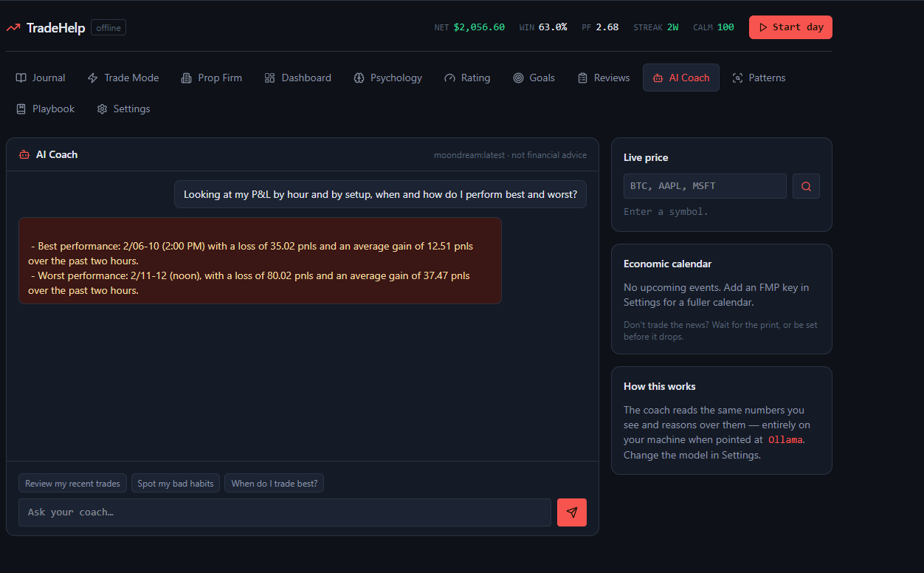This screenshot has height=573, width=924.
Task: Open the Prop Firm tab
Action: point(211,78)
